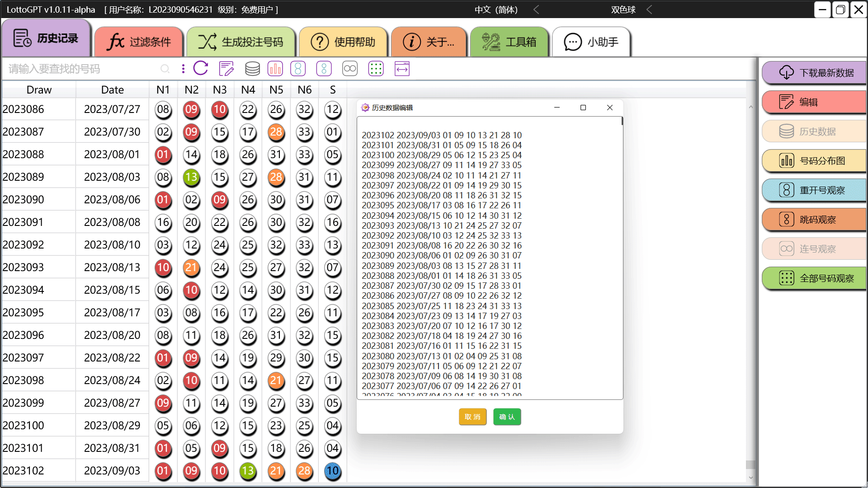Image resolution: width=868 pixels, height=488 pixels.
Task: Open 重开号观察 view
Action: click(814, 190)
